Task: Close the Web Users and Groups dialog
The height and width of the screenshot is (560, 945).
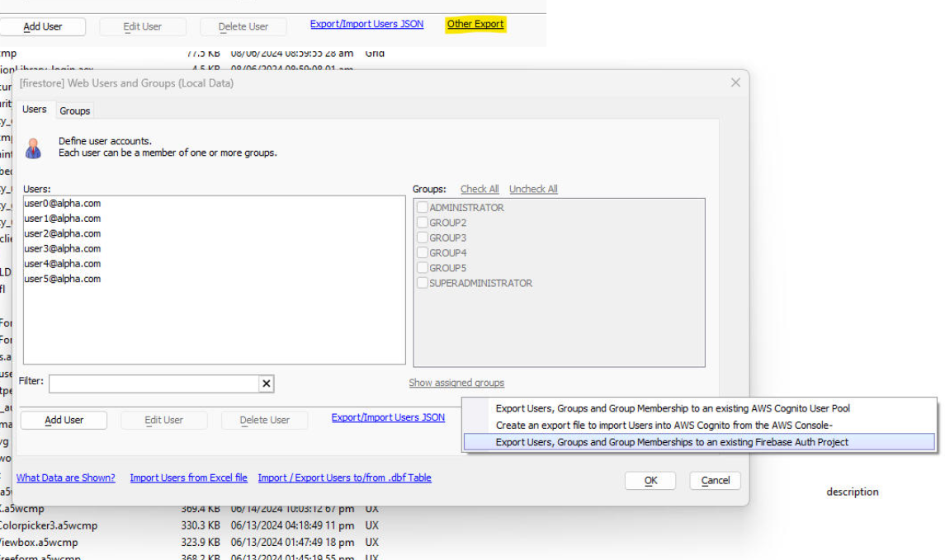Action: point(735,83)
